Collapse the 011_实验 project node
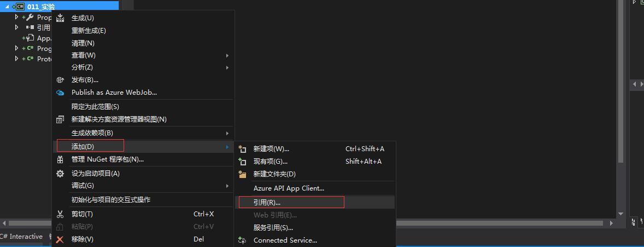The height and width of the screenshot is (247, 644). coord(7,7)
